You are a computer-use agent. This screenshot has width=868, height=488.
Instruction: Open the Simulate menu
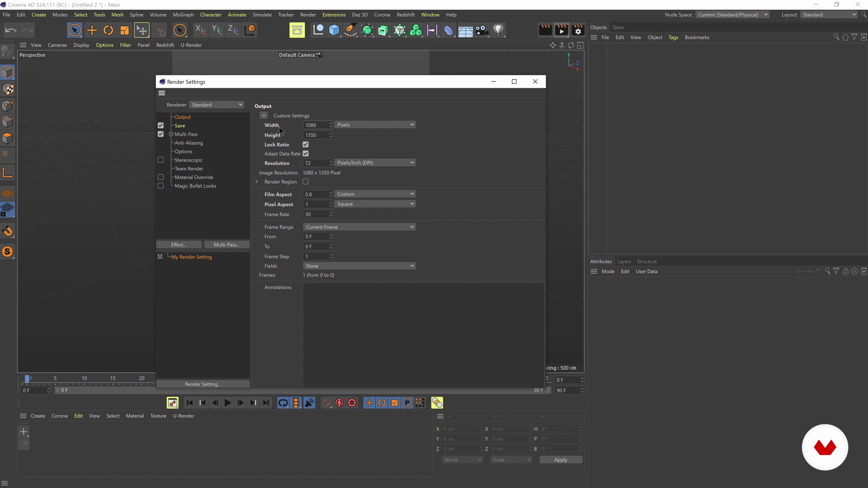tap(262, 15)
